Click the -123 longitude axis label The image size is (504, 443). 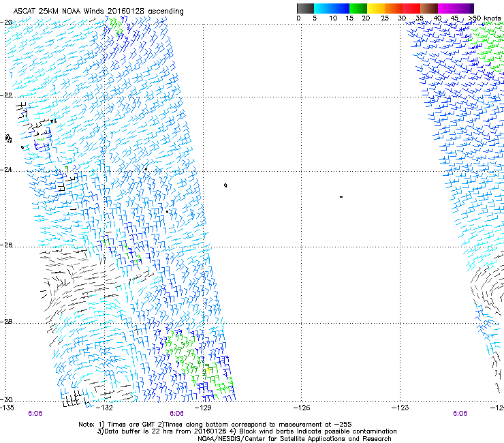point(400,408)
